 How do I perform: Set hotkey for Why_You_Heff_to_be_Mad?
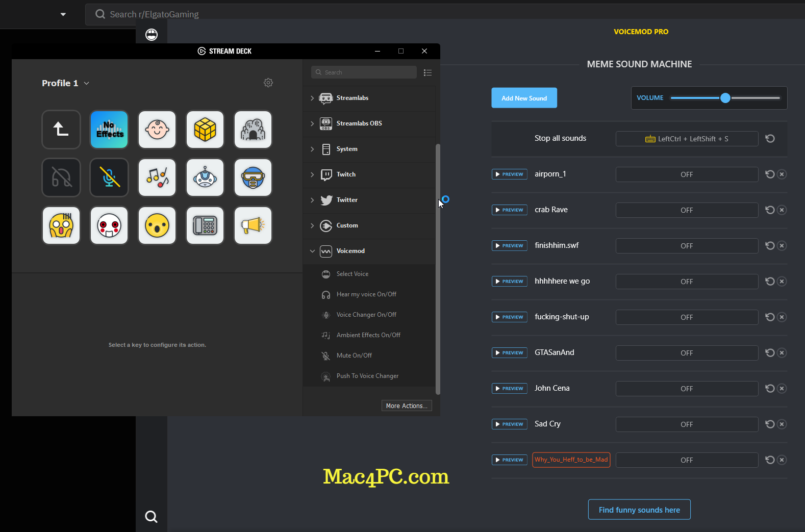(x=687, y=460)
